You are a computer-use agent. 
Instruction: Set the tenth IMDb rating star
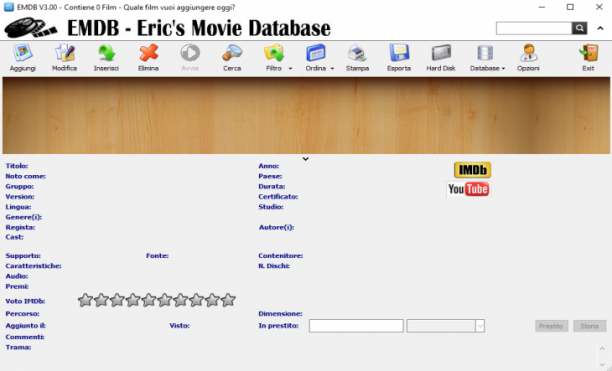click(228, 300)
